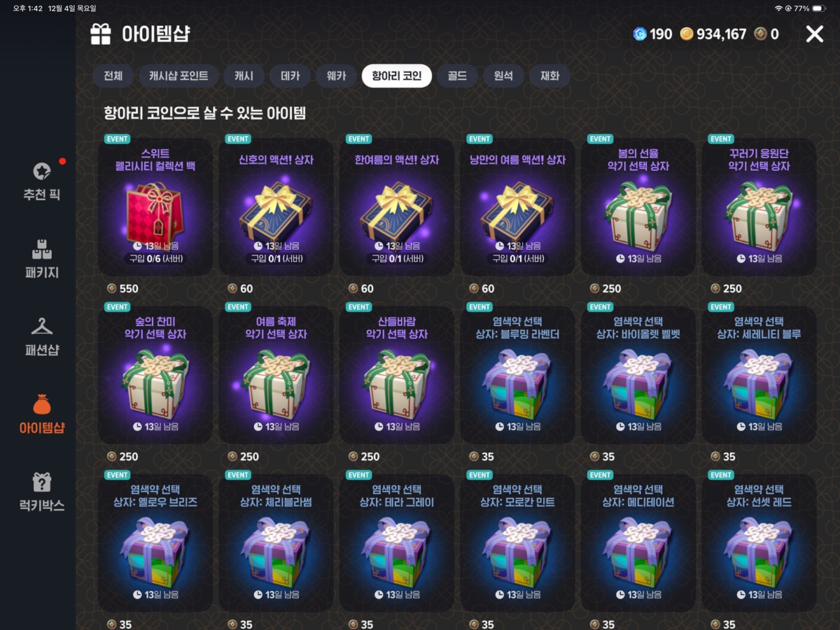Screen dimensions: 840x630
Task: Go to the 패션샵 hanger icon
Action: point(42,327)
